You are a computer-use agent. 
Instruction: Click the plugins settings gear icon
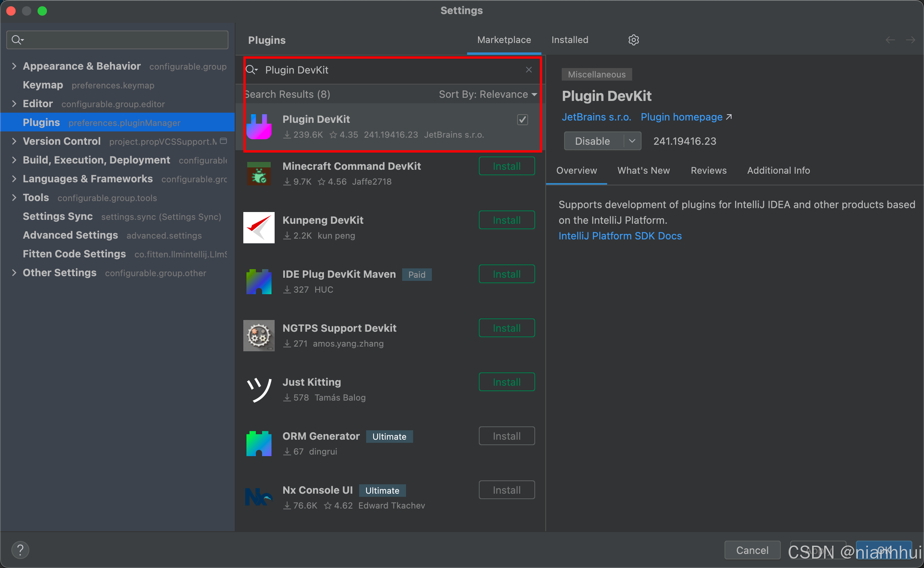(x=633, y=40)
